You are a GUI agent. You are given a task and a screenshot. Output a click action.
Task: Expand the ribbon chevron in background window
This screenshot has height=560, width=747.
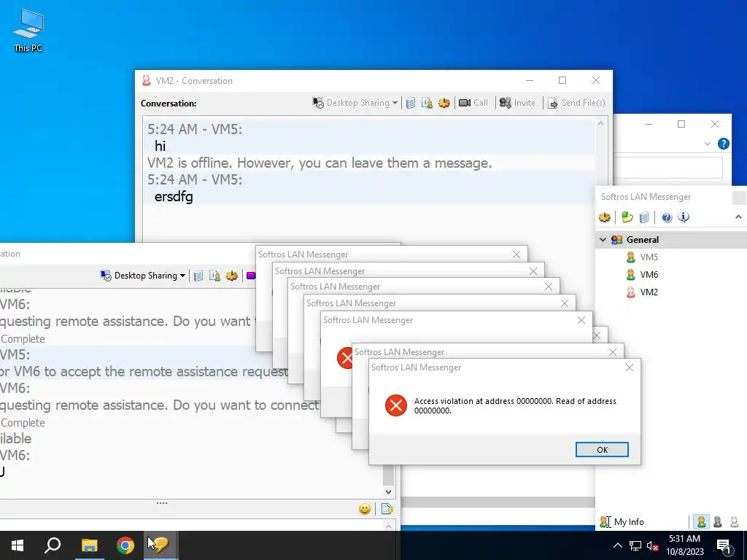pos(708,144)
